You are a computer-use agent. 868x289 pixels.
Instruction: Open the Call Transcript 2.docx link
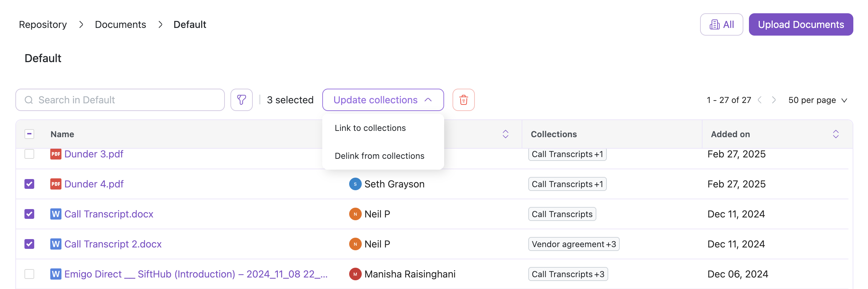pos(113,244)
